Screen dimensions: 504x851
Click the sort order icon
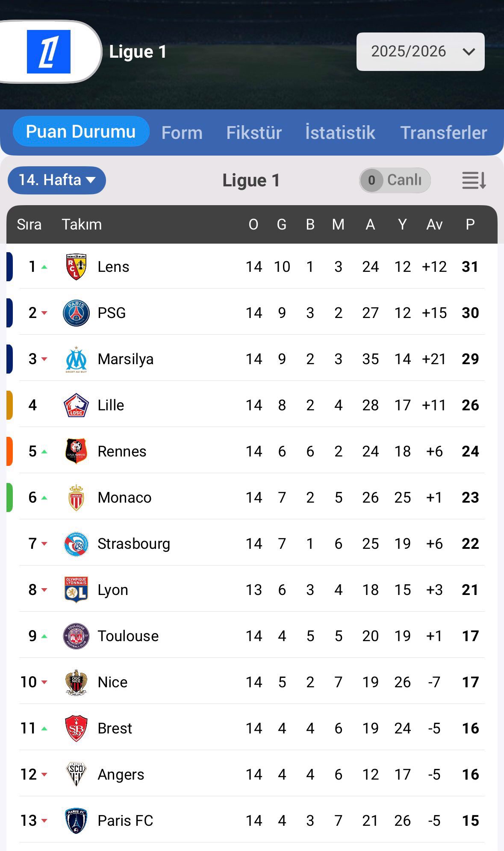[x=474, y=180]
